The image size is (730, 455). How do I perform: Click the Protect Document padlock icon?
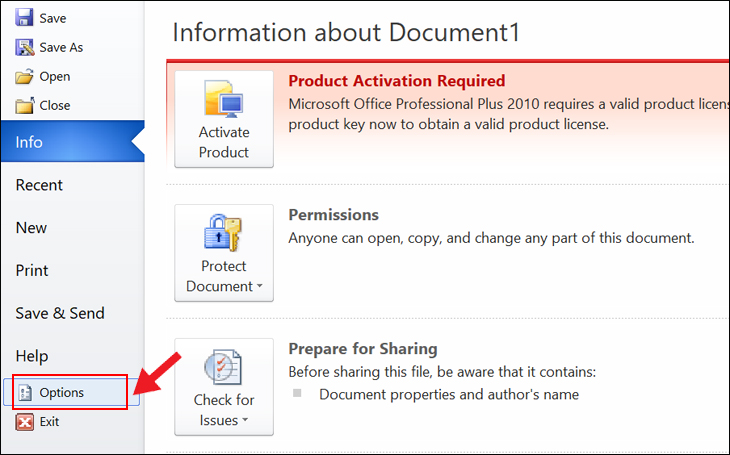[x=223, y=232]
